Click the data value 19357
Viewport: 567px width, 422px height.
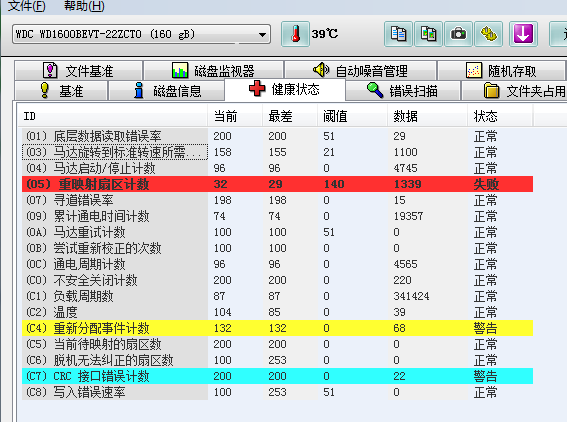408,216
